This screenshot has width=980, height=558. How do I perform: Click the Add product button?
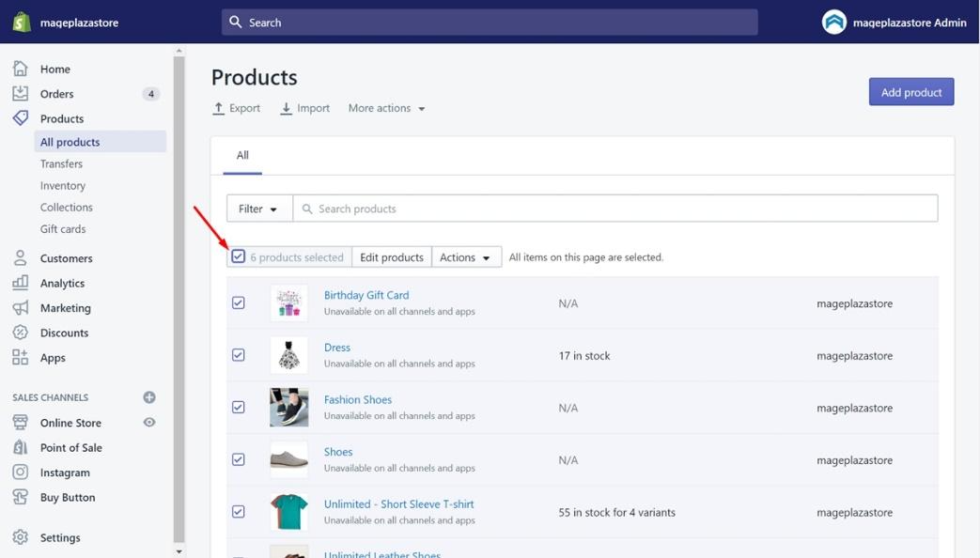(910, 91)
